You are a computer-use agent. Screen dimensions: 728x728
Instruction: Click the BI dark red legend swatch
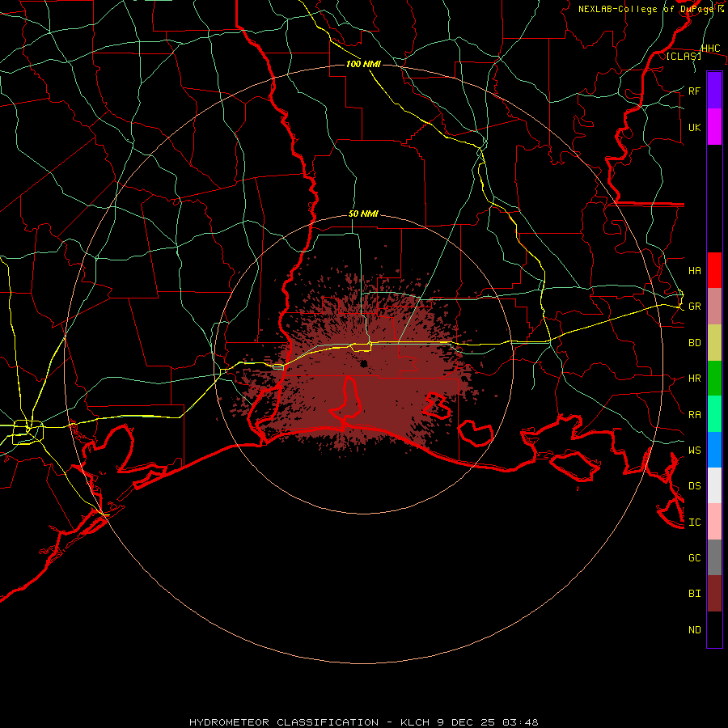coord(714,594)
